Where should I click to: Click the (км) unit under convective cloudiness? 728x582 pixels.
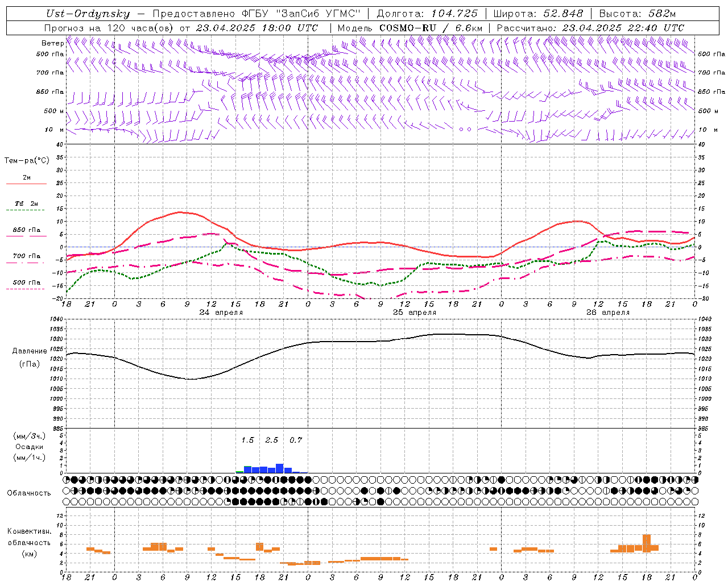30,554
